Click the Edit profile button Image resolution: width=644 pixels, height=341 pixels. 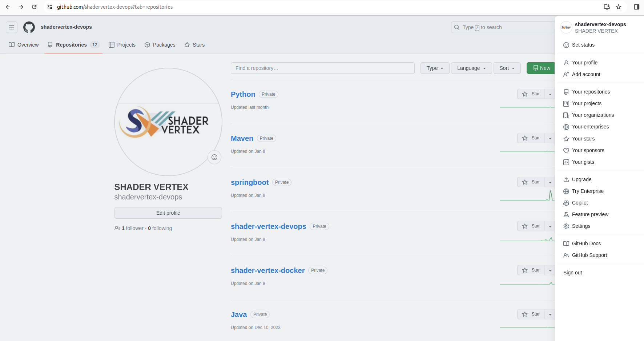(x=168, y=213)
